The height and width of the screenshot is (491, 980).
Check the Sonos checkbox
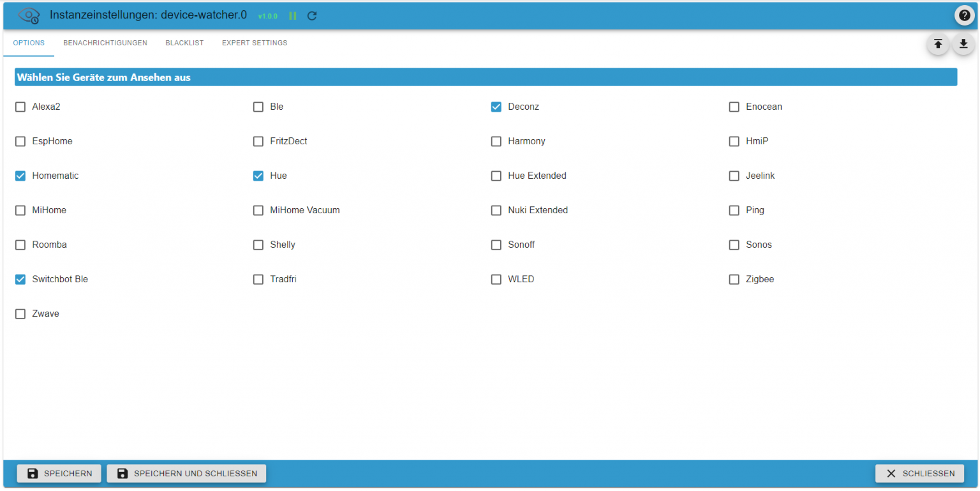click(734, 245)
